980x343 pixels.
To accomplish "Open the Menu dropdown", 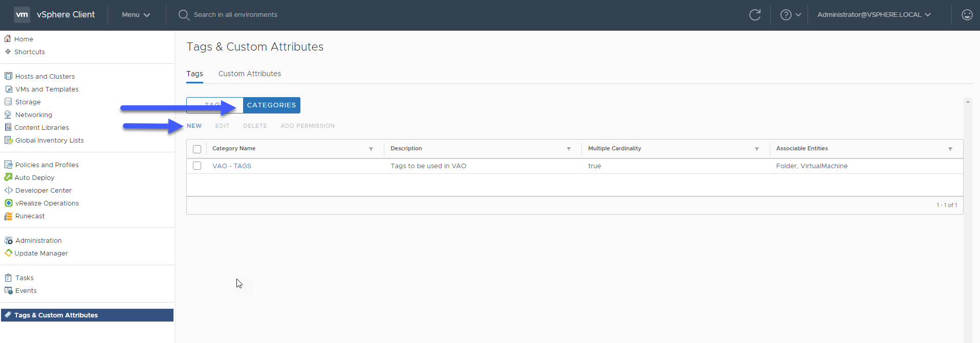I will (136, 15).
